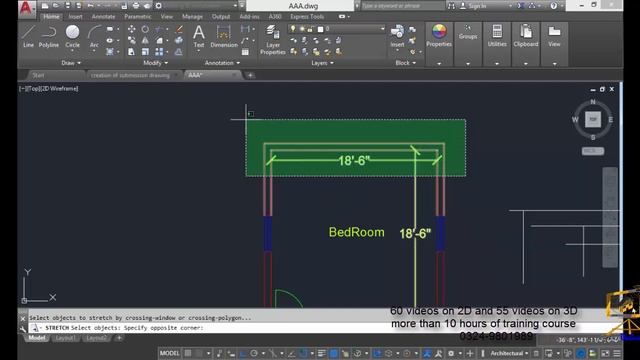Click the Mirror tool in Modify panel
The image size is (640, 360).
(145, 40)
